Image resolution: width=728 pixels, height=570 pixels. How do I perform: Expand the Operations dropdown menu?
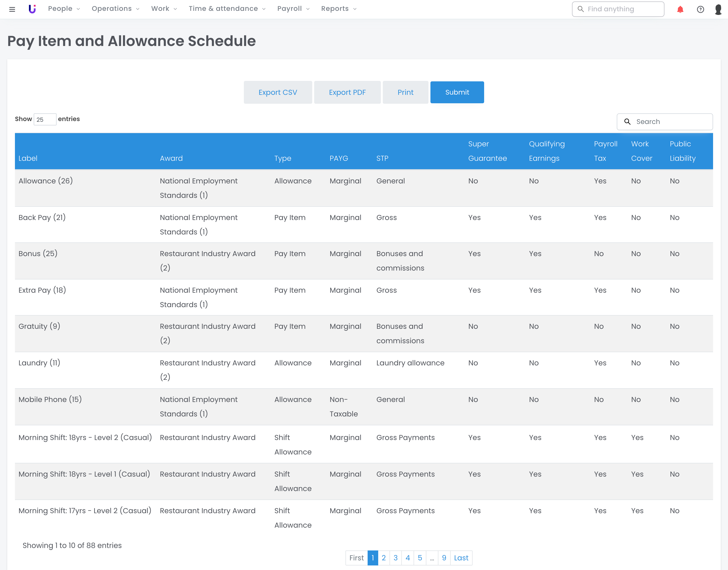pyautogui.click(x=115, y=9)
